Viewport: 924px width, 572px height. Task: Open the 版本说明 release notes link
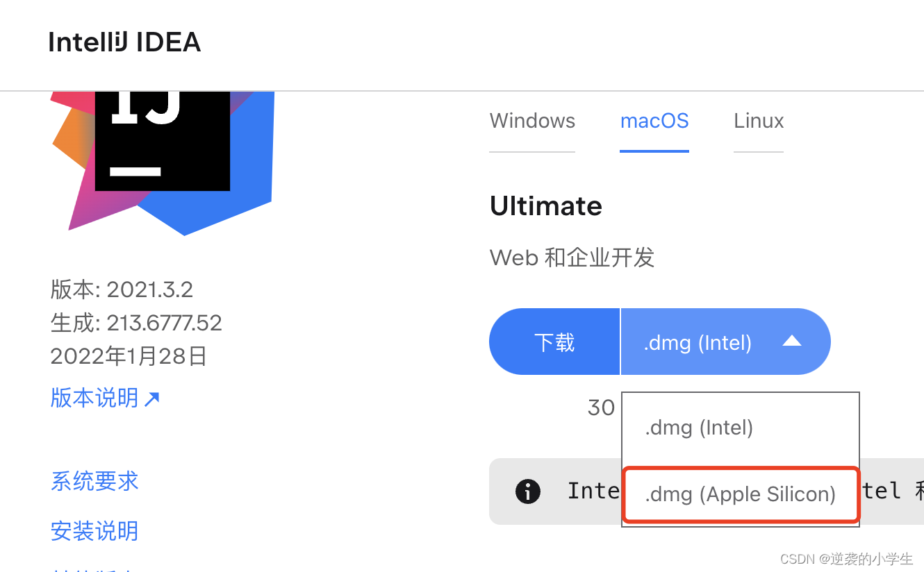click(95, 398)
